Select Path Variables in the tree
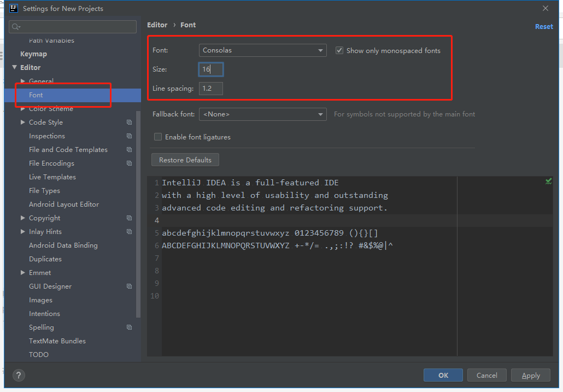This screenshot has height=392, width=563. point(52,40)
